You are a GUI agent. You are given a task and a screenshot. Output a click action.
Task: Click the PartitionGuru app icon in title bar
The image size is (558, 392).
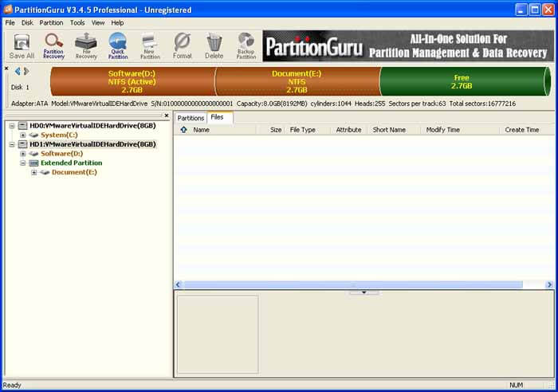pyautogui.click(x=8, y=10)
